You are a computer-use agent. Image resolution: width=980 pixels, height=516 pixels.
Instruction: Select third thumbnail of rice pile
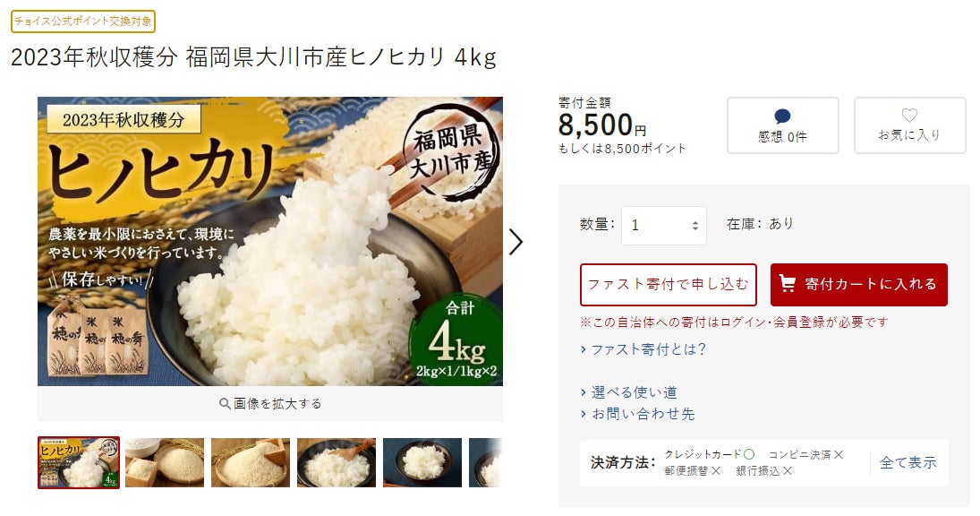click(x=251, y=462)
